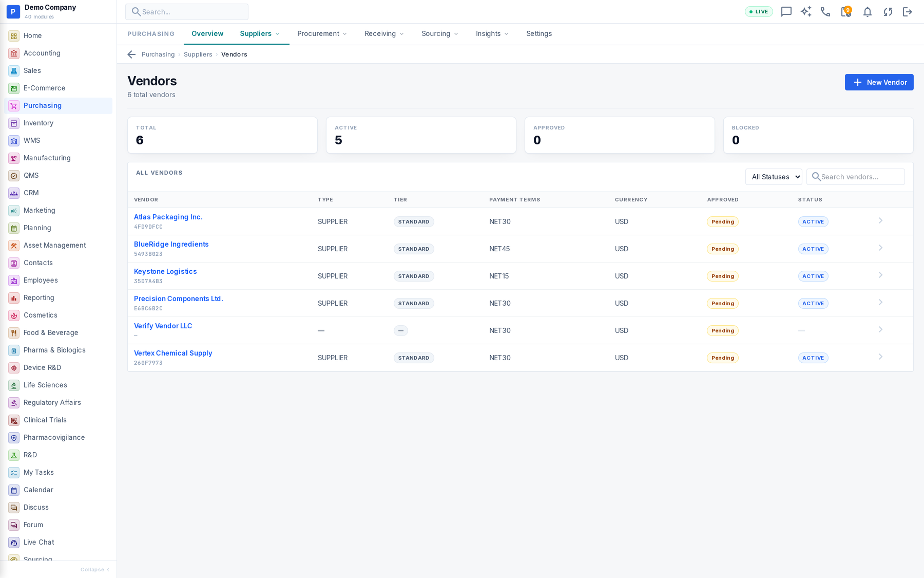Click NET45 payment terms for BlueRidge
924x578 pixels.
pos(499,249)
